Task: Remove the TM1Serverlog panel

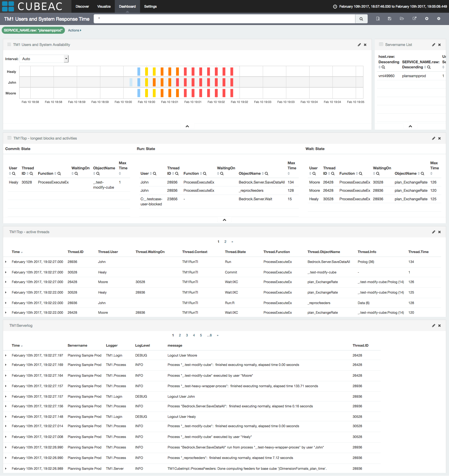Action: 439,326
